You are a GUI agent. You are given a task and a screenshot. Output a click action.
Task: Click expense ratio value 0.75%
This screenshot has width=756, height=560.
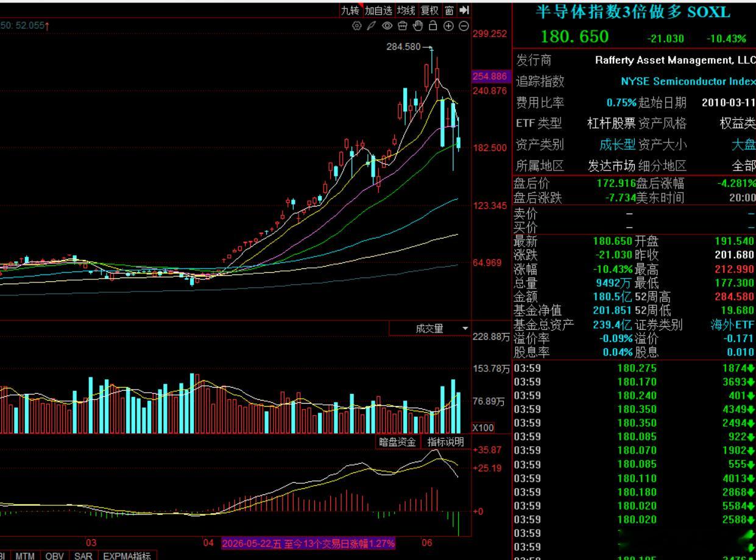click(x=621, y=102)
